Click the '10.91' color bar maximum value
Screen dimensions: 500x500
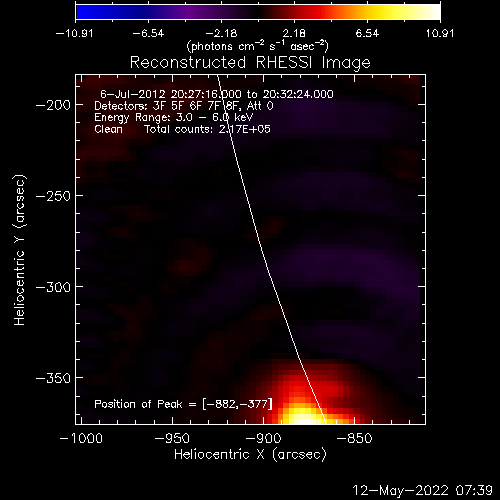tap(440, 33)
